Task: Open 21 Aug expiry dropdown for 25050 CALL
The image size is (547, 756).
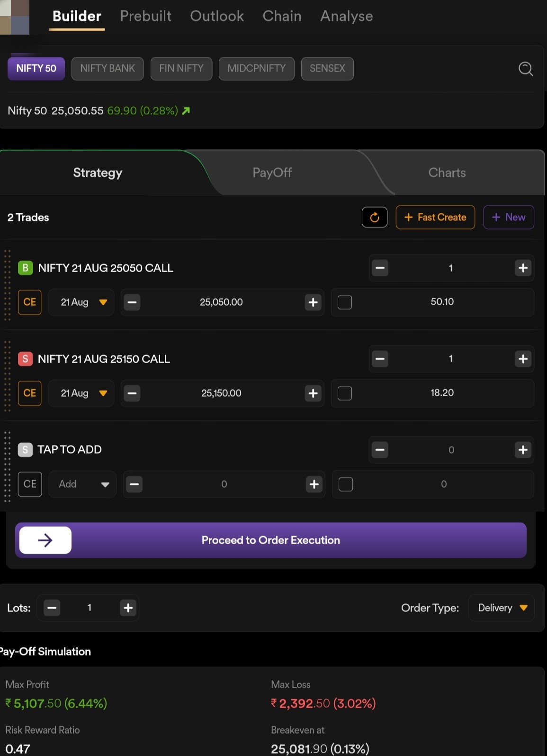Action: [81, 302]
